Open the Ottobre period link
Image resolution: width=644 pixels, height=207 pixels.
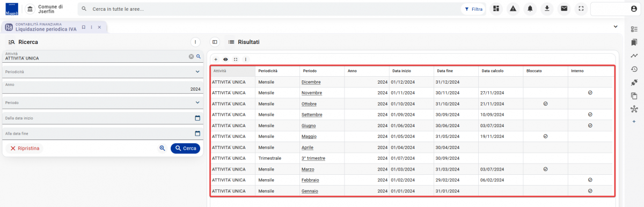click(310, 103)
